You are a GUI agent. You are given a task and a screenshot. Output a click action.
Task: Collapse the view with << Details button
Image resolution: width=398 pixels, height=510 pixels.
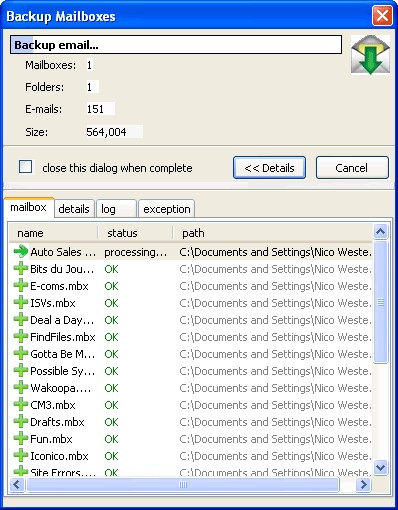pyautogui.click(x=269, y=168)
